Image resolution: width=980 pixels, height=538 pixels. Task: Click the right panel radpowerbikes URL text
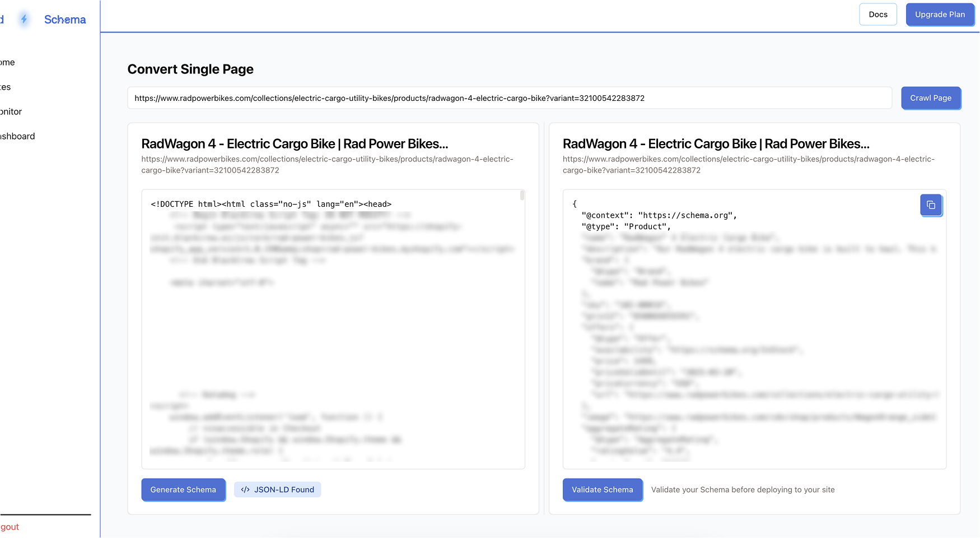tap(749, 165)
